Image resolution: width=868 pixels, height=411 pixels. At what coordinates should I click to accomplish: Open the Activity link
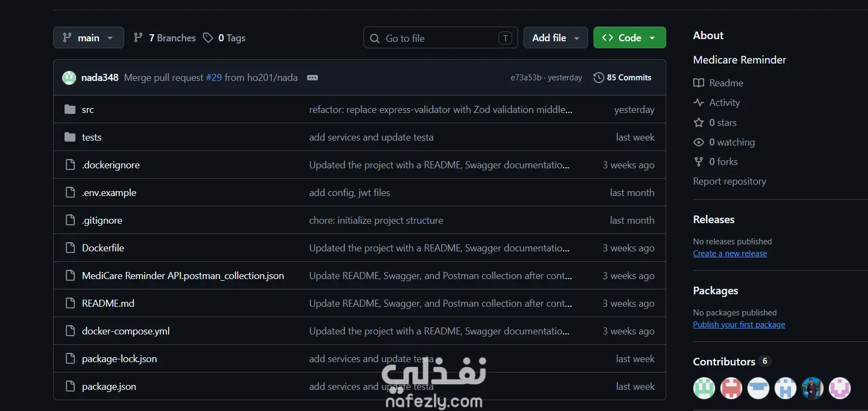click(724, 103)
